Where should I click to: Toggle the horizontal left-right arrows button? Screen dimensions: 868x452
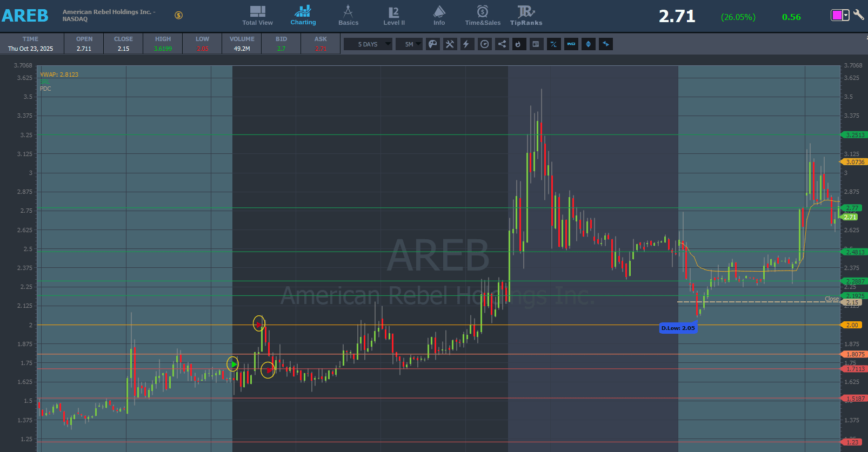606,44
